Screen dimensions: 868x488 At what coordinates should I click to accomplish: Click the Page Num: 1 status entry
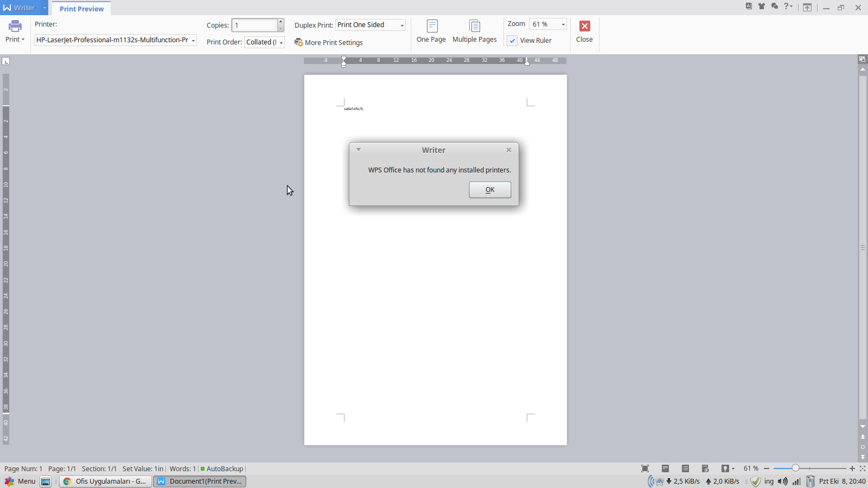(x=23, y=469)
